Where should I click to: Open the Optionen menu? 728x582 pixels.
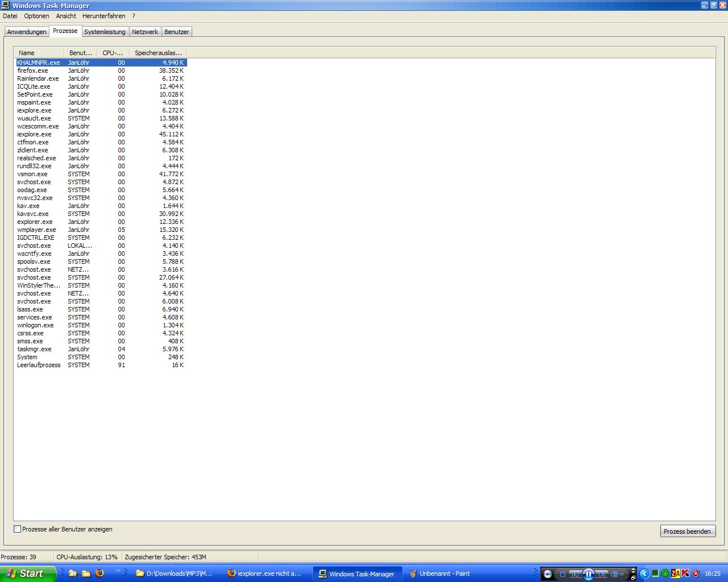(x=36, y=16)
